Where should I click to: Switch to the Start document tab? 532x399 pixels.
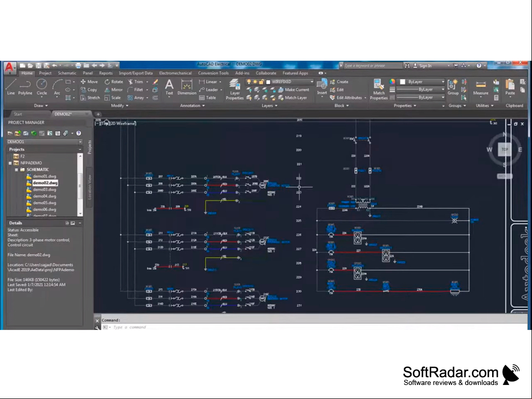click(x=18, y=114)
